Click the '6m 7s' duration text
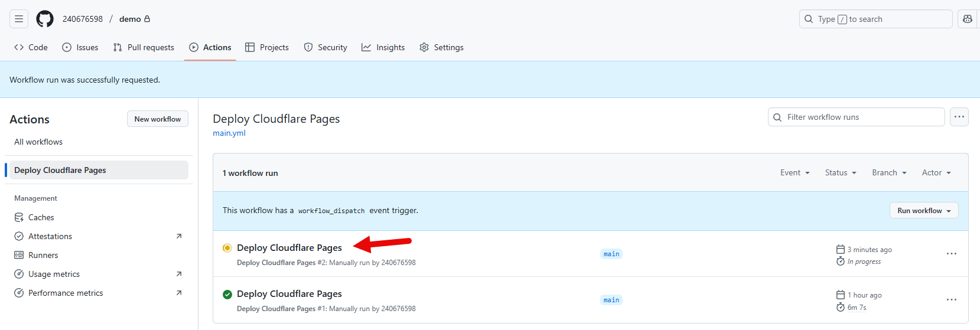The image size is (980, 330). point(857,308)
